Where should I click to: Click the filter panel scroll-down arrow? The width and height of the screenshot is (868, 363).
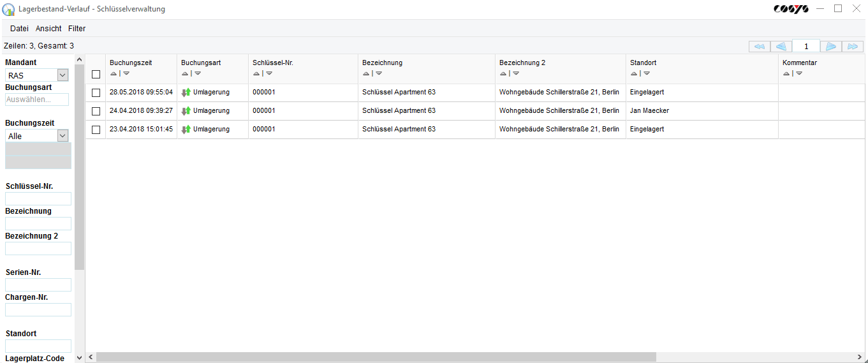[x=79, y=358]
